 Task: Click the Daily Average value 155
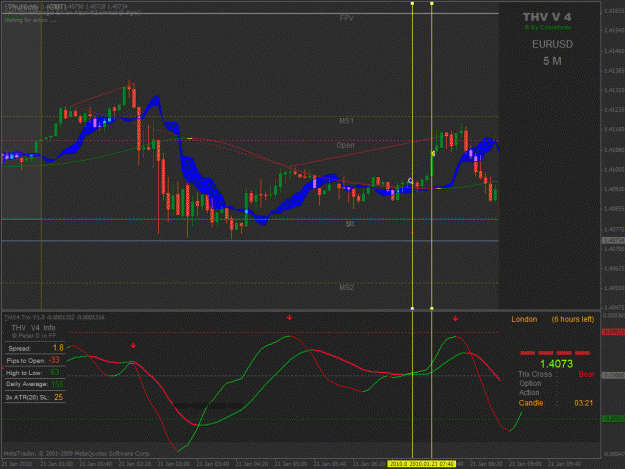point(57,384)
